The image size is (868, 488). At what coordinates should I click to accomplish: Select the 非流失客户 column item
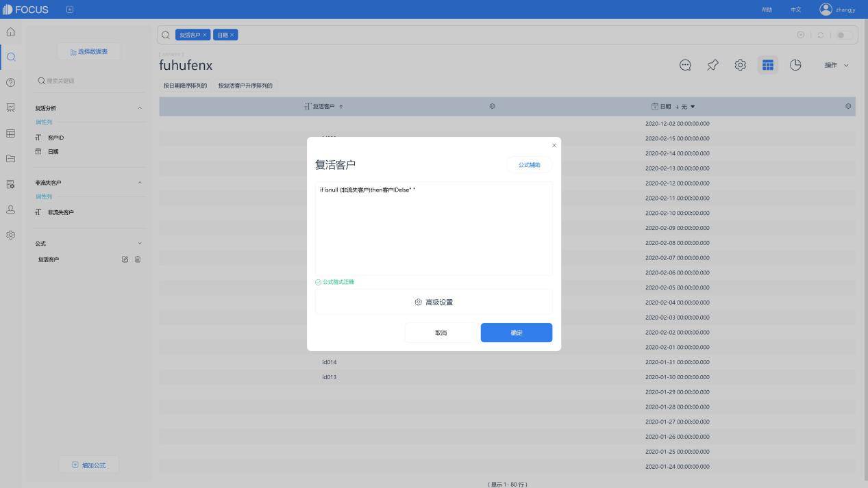pos(60,212)
